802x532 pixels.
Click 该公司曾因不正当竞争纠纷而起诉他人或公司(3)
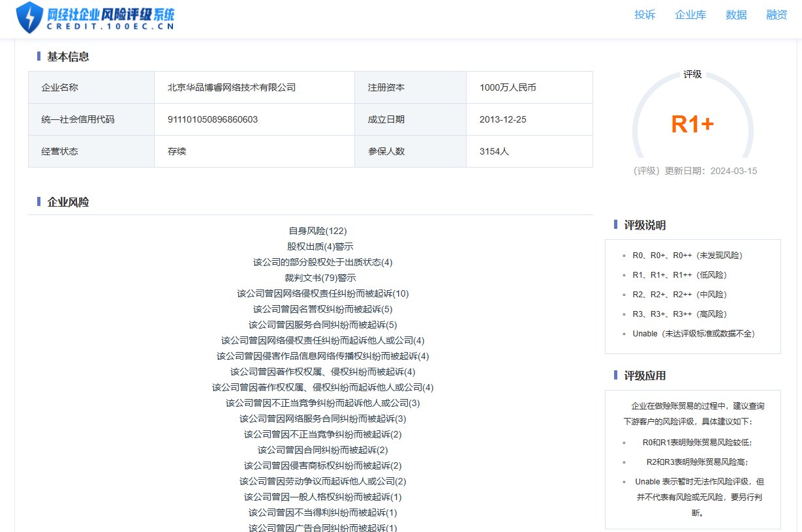click(x=323, y=403)
